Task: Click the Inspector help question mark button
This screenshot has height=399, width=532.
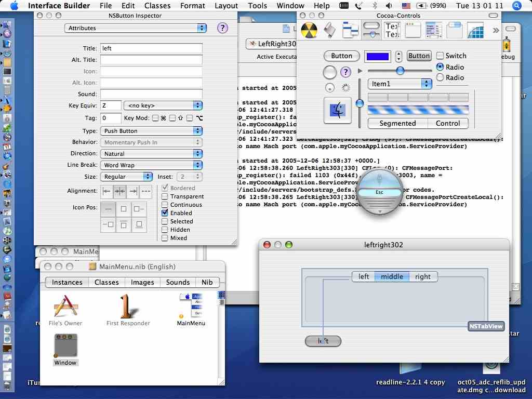Action: click(222, 28)
